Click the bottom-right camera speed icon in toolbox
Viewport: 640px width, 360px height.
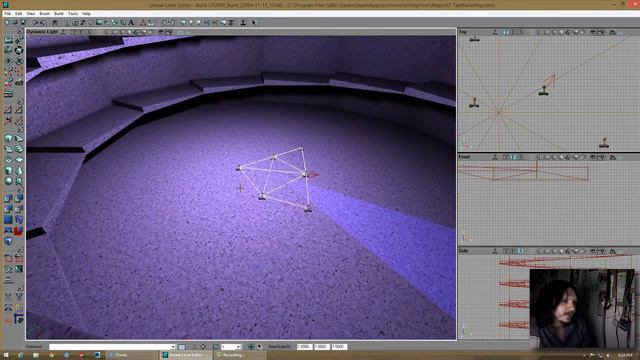(x=19, y=318)
